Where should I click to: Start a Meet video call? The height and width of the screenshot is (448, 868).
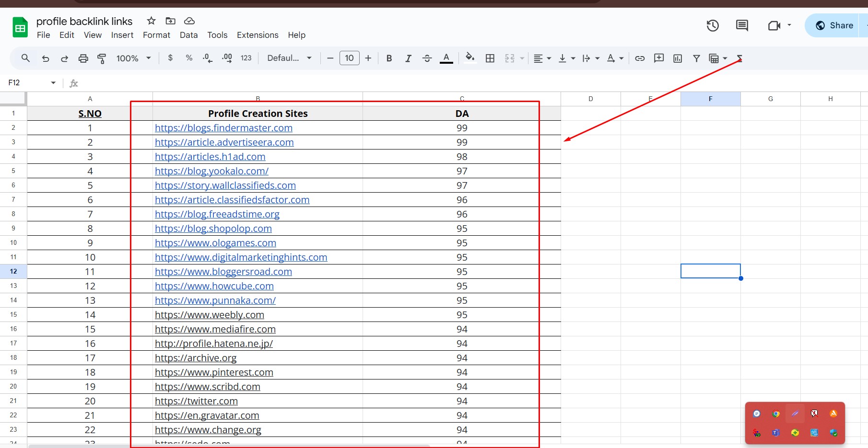[774, 25]
